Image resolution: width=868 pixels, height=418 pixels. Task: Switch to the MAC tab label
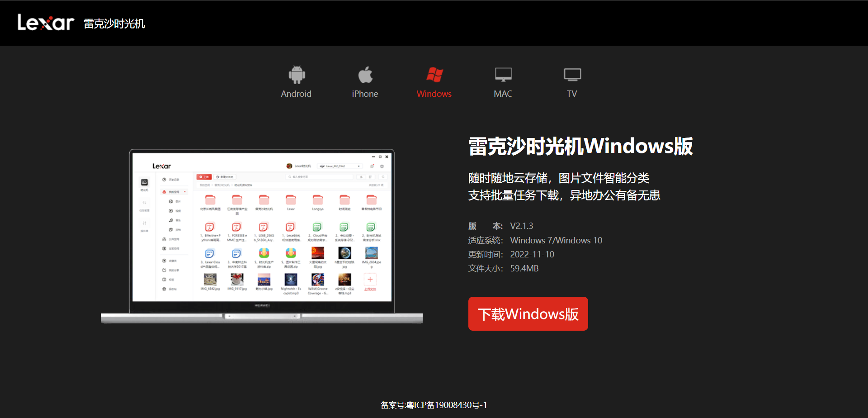click(503, 94)
